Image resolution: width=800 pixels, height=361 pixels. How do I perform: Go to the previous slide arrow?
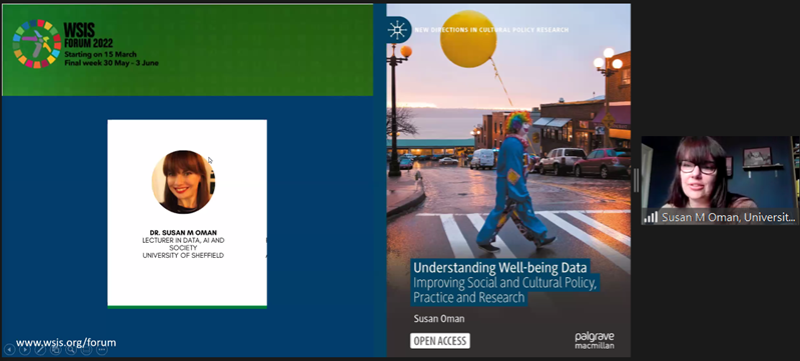[10, 349]
